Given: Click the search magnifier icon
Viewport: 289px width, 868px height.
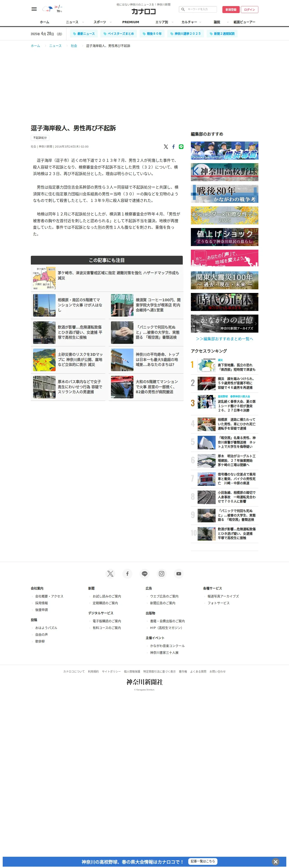Looking at the screenshot, I should click(183, 9).
